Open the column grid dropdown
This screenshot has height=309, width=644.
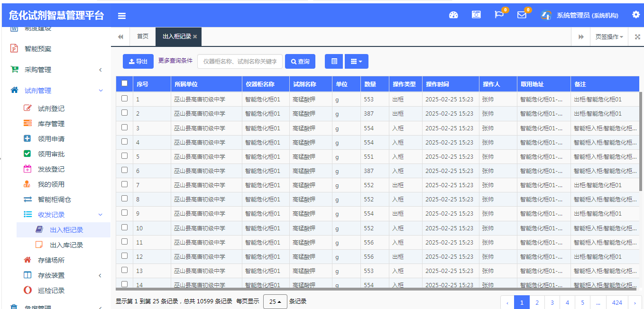[356, 61]
